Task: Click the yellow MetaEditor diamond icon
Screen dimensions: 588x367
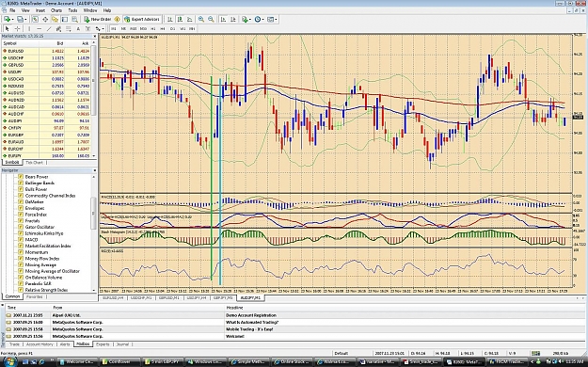Action: coord(117,19)
